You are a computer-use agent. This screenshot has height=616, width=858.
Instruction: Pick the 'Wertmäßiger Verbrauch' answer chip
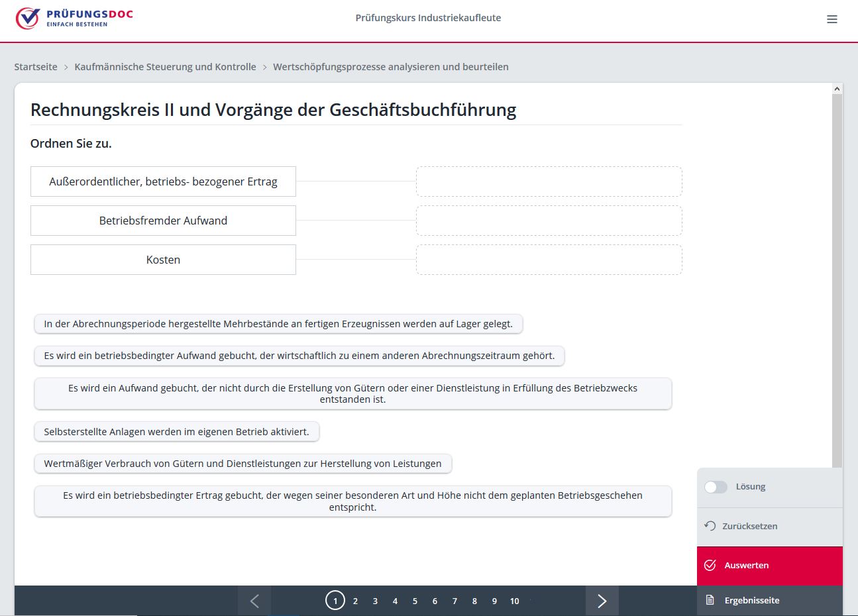(x=242, y=464)
